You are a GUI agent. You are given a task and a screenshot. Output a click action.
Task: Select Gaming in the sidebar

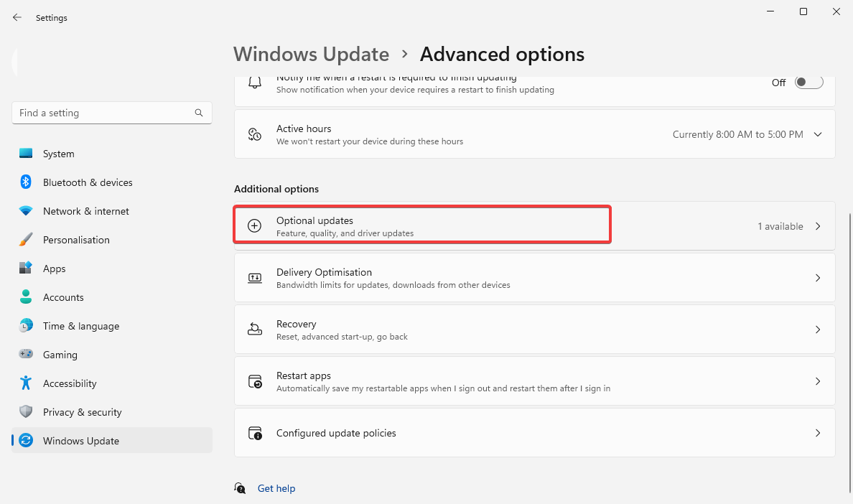point(111,355)
